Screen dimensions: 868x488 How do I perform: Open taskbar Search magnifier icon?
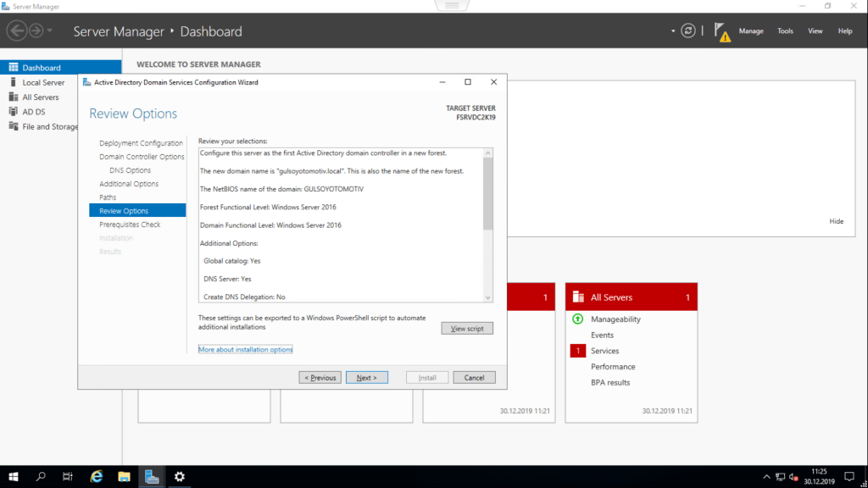tap(41, 477)
